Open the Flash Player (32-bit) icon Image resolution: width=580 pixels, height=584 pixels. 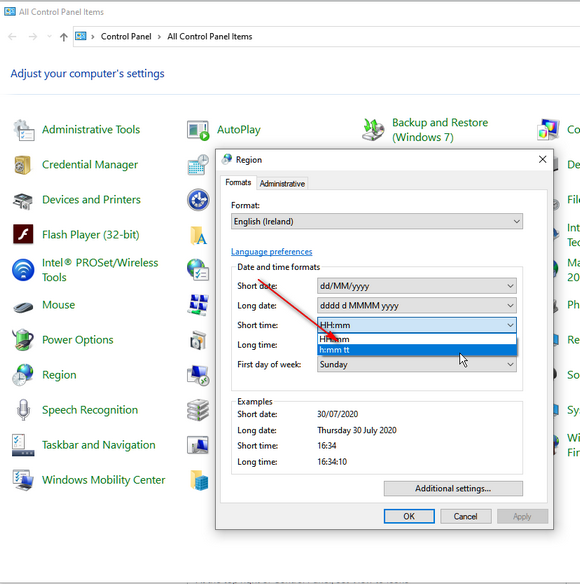tap(23, 234)
